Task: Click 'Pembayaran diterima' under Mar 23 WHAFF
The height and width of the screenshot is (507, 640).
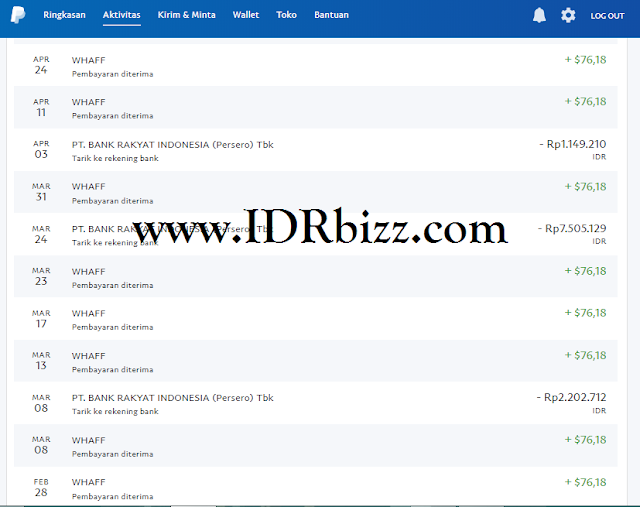Action: click(113, 285)
